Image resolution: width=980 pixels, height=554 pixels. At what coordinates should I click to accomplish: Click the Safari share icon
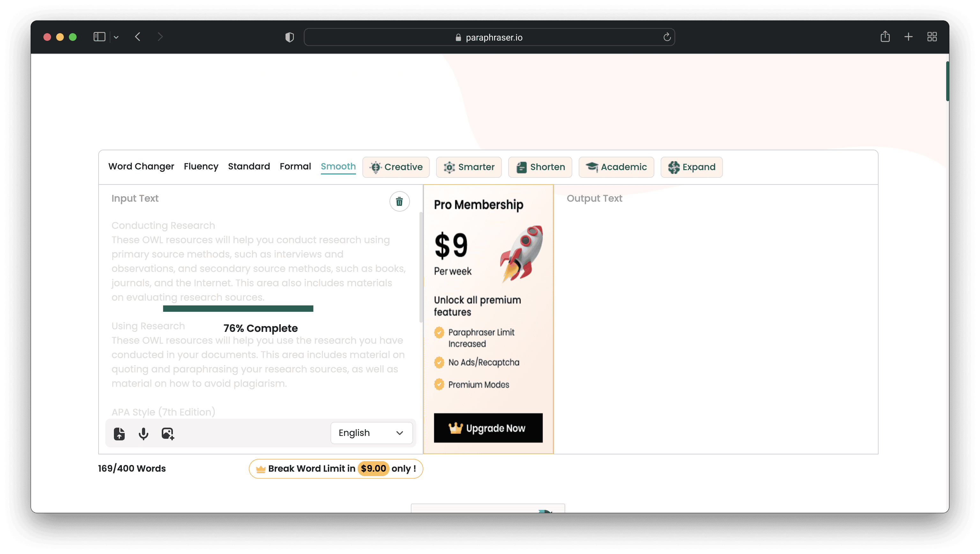885,36
